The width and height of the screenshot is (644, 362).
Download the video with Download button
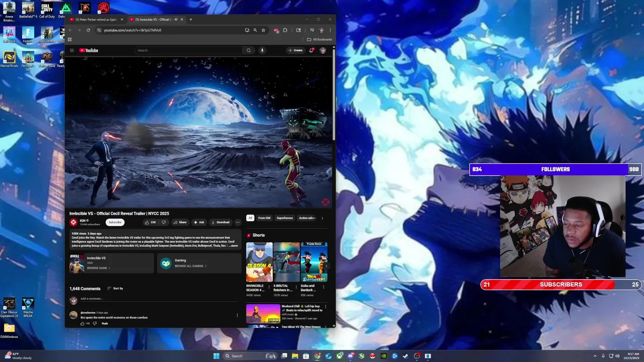click(220, 222)
